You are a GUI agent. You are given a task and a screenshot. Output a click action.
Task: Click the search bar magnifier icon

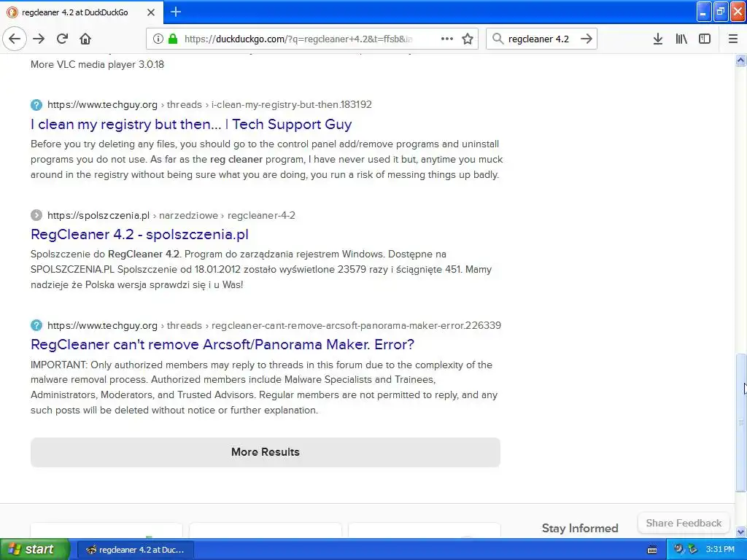click(498, 39)
